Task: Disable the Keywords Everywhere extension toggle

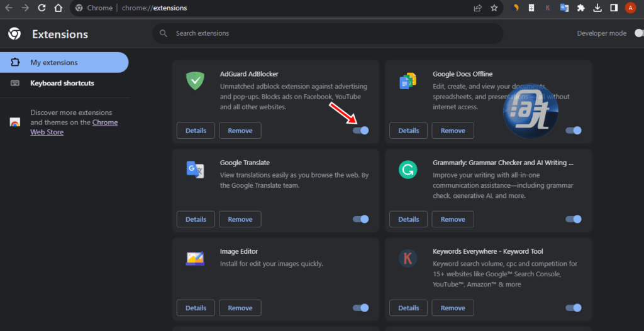Action: 574,308
